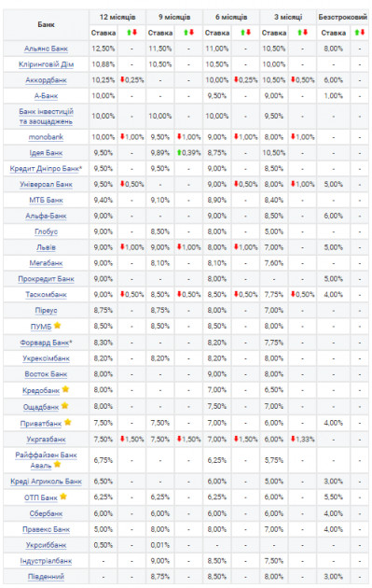The height and width of the screenshot is (588, 372).
Task: Click the up/down arrows under 12 місяців header
Action: (x=131, y=33)
